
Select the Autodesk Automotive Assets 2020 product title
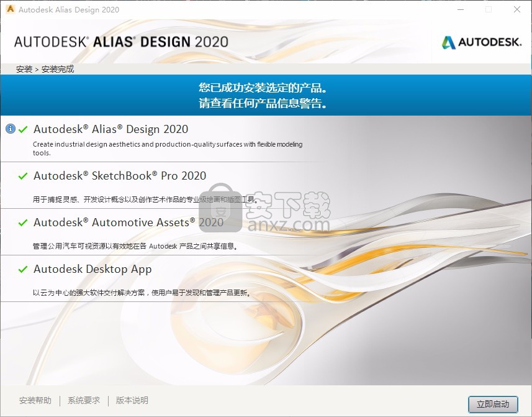[128, 222]
